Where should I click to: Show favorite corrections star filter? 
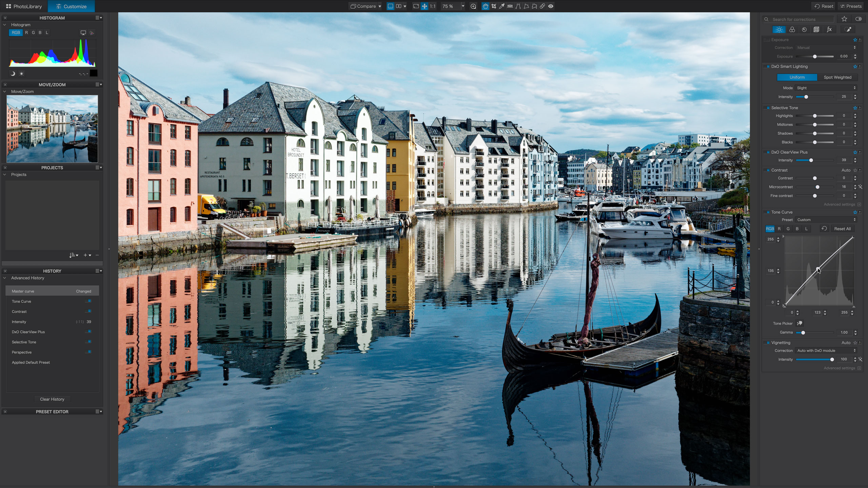[844, 19]
